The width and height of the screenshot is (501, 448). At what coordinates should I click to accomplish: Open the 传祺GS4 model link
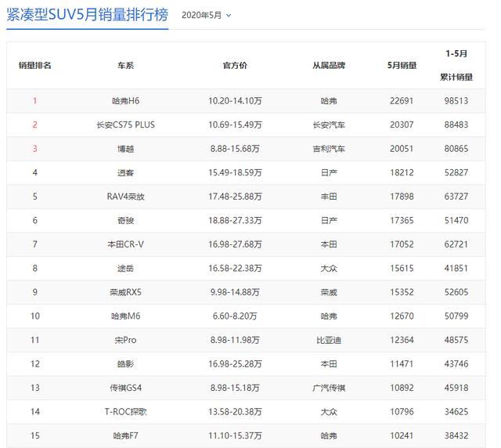[125, 388]
